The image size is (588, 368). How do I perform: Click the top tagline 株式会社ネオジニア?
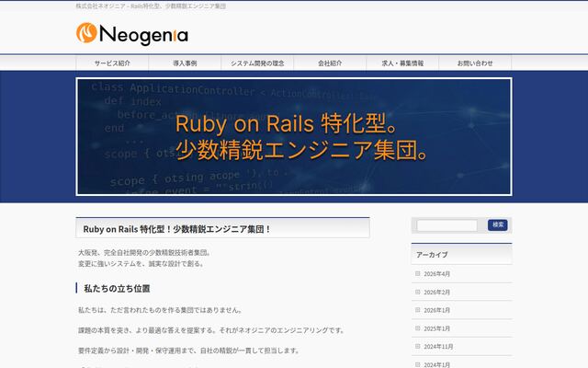tap(151, 6)
